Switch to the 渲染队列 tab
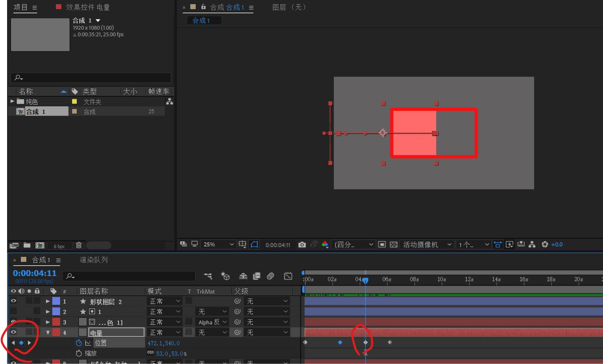This screenshot has height=364, width=603. pos(94,260)
